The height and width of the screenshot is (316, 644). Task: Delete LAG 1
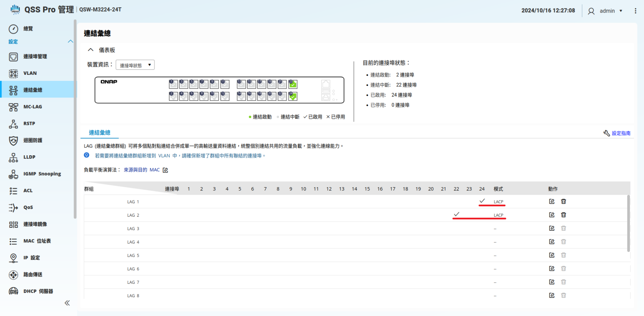563,201
